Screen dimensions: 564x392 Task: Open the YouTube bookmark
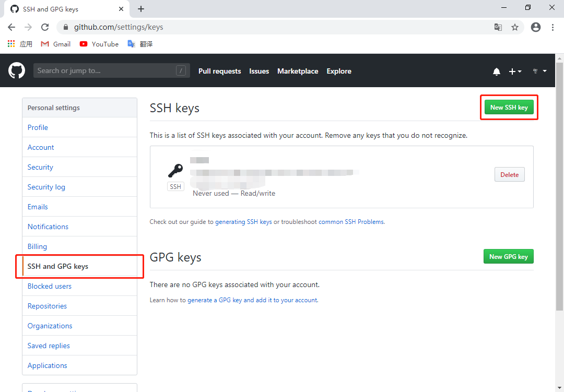tap(99, 44)
